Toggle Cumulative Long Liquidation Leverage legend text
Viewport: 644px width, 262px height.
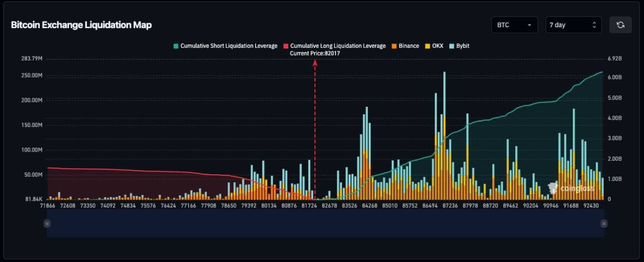point(338,46)
